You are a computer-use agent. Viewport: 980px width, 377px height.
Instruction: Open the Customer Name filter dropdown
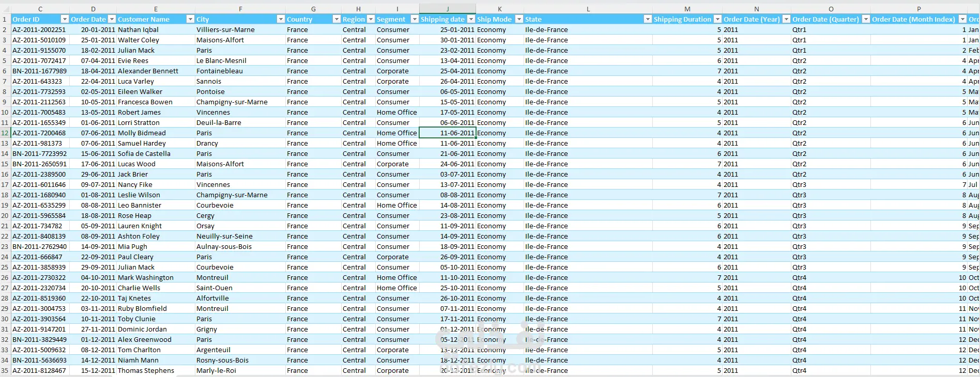click(190, 19)
